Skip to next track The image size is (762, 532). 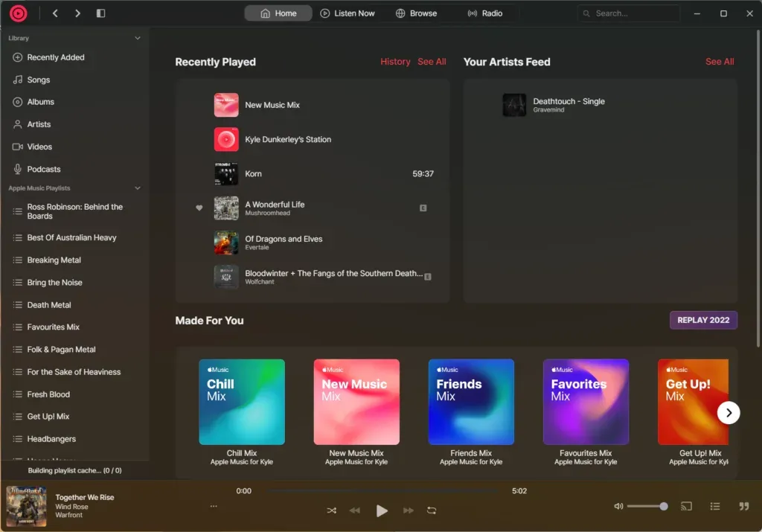(x=409, y=510)
